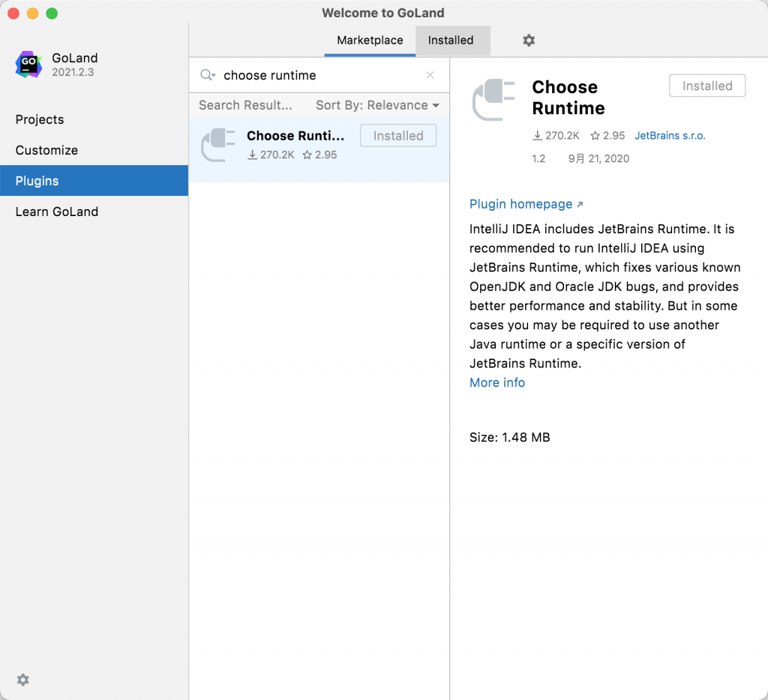Switch to the Marketplace tab

pos(370,41)
